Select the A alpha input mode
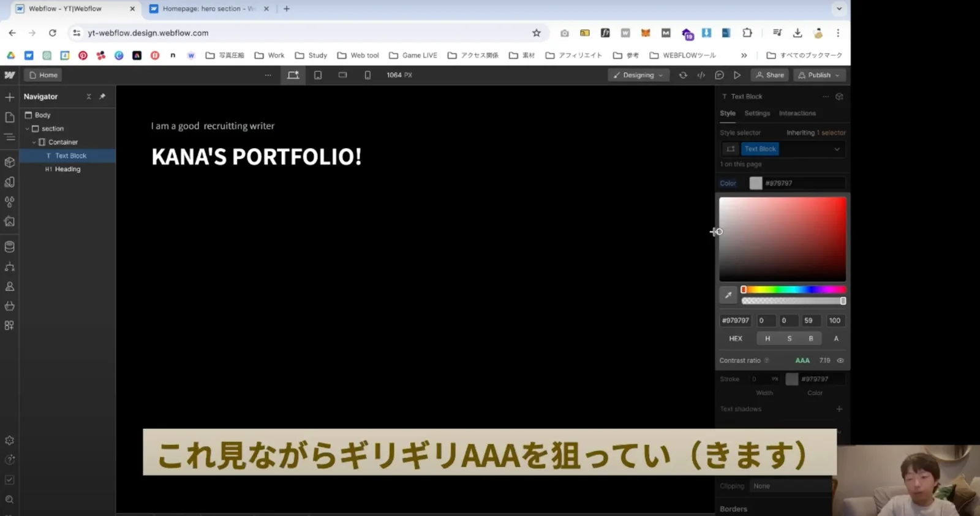Viewport: 980px width, 516px height. [836, 338]
